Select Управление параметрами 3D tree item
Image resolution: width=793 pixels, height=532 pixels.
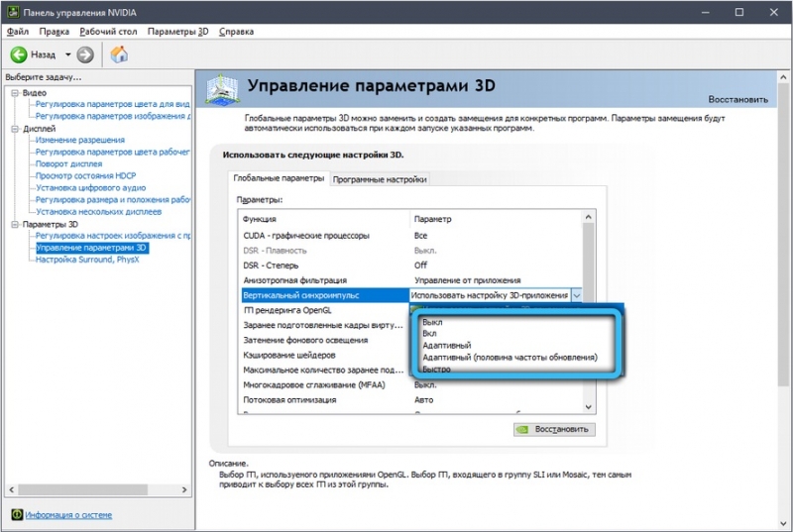tap(91, 248)
